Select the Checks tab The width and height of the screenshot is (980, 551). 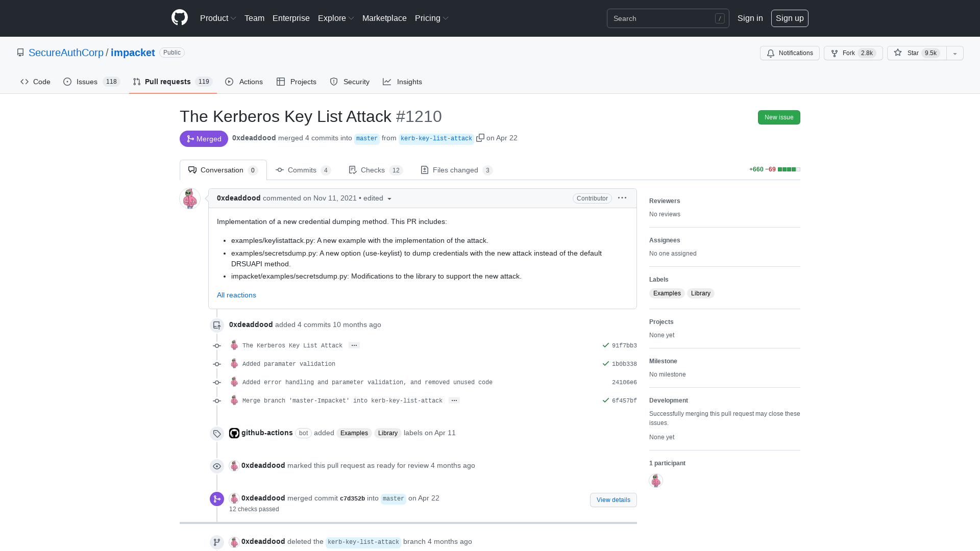376,170
